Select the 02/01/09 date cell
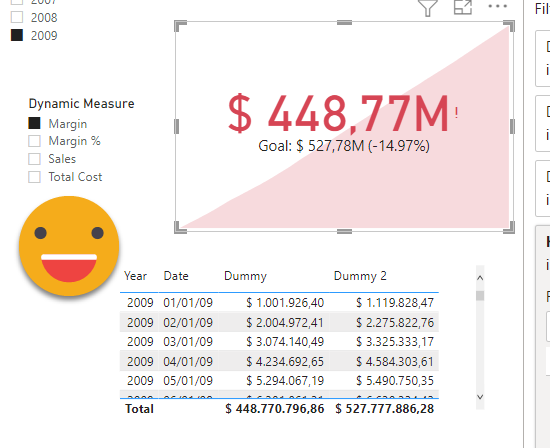The image size is (550, 448). click(x=188, y=322)
